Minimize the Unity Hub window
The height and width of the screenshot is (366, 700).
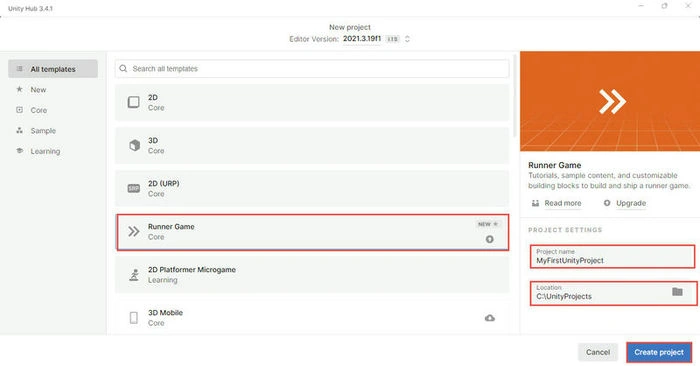tap(641, 6)
